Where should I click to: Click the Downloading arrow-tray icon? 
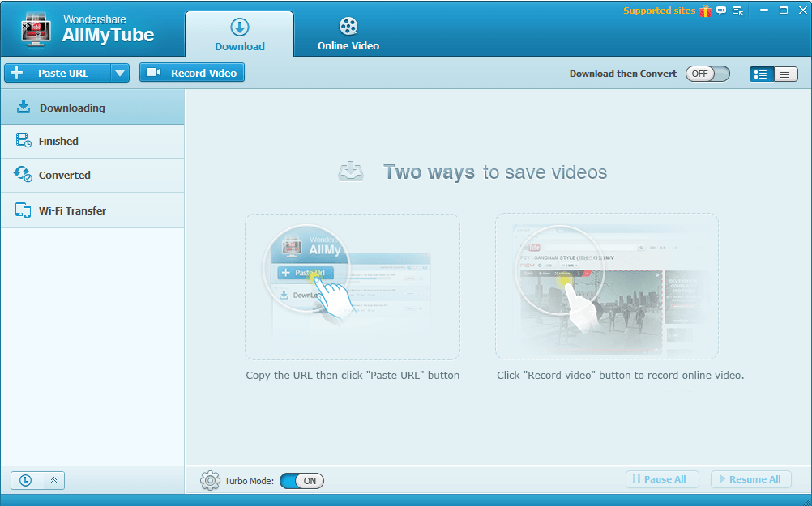[x=24, y=106]
